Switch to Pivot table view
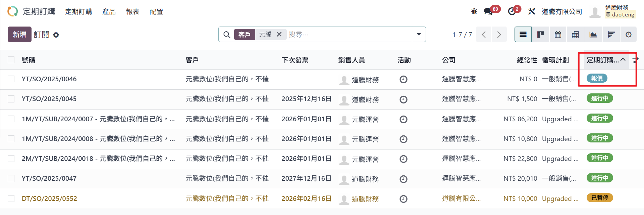 tap(575, 35)
